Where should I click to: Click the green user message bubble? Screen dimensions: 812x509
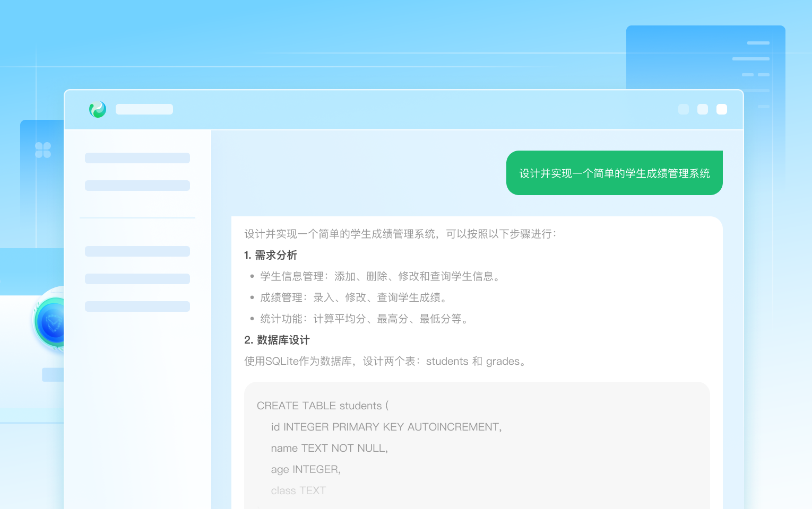coord(615,173)
